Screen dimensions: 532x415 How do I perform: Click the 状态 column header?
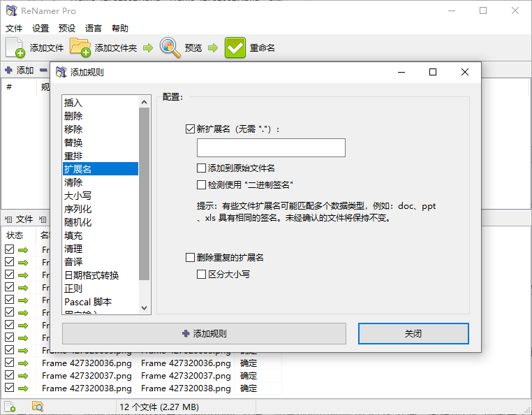click(x=15, y=235)
